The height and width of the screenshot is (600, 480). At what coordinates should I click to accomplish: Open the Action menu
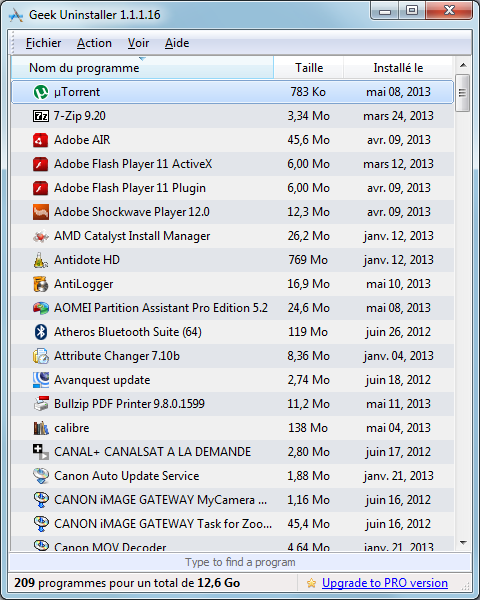[x=94, y=43]
